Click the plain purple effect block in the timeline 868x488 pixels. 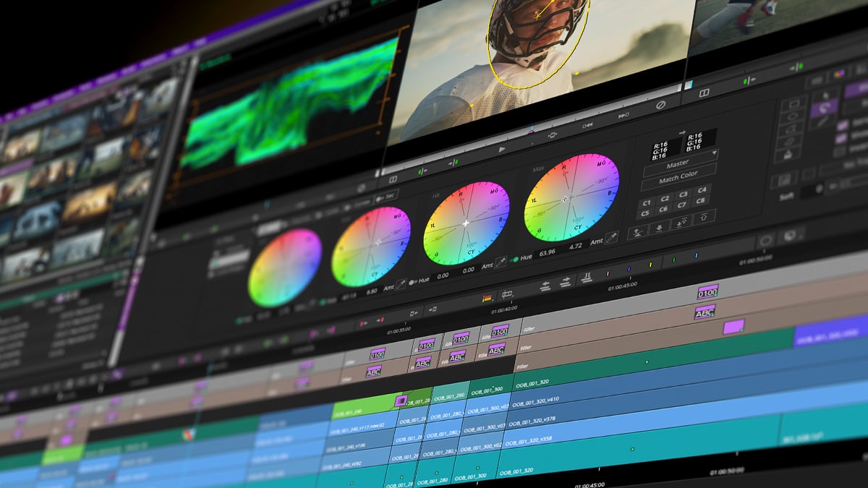tap(733, 327)
